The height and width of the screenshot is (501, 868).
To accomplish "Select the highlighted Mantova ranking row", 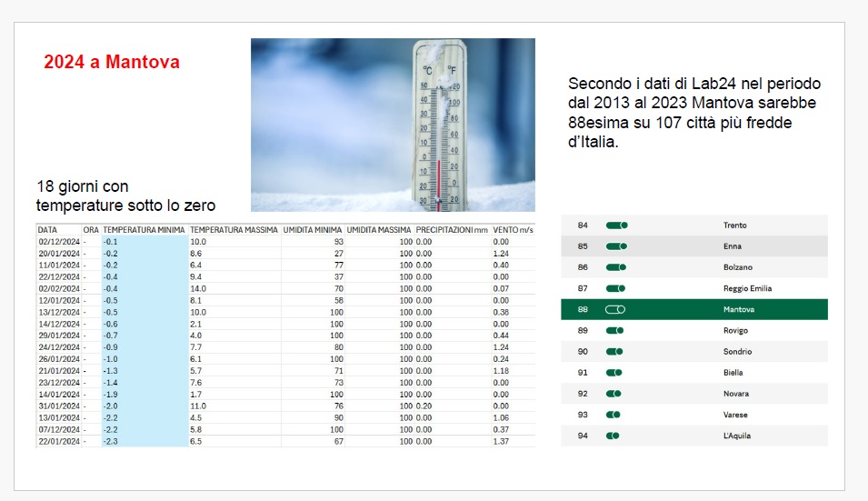I will click(x=694, y=310).
